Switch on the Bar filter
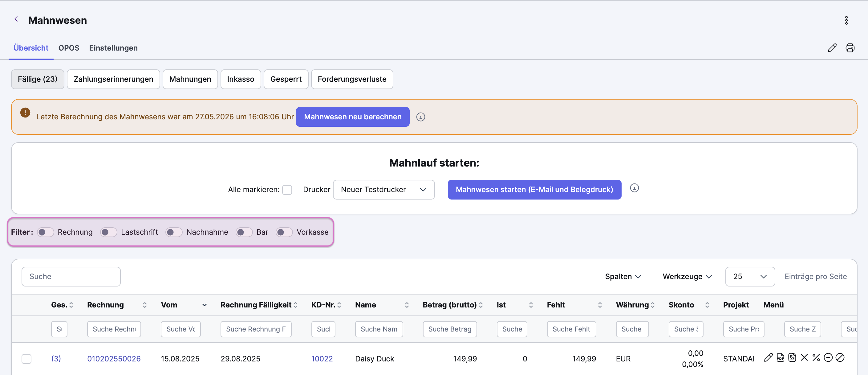 (244, 232)
